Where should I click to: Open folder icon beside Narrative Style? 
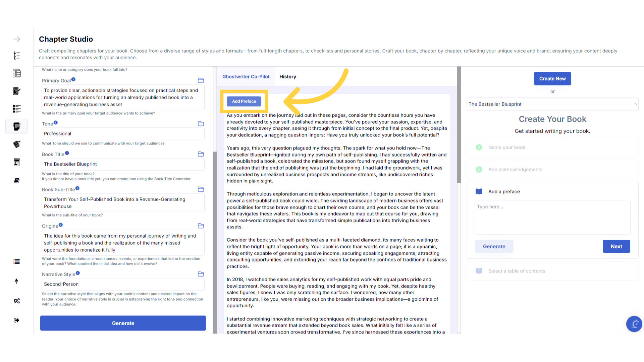click(x=201, y=274)
